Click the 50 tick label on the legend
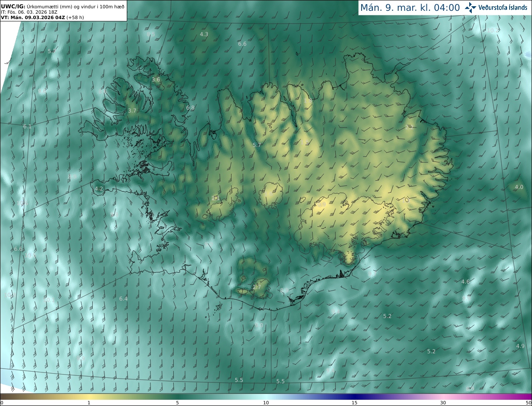Viewport: 532px width, 406px height. [x=528, y=403]
